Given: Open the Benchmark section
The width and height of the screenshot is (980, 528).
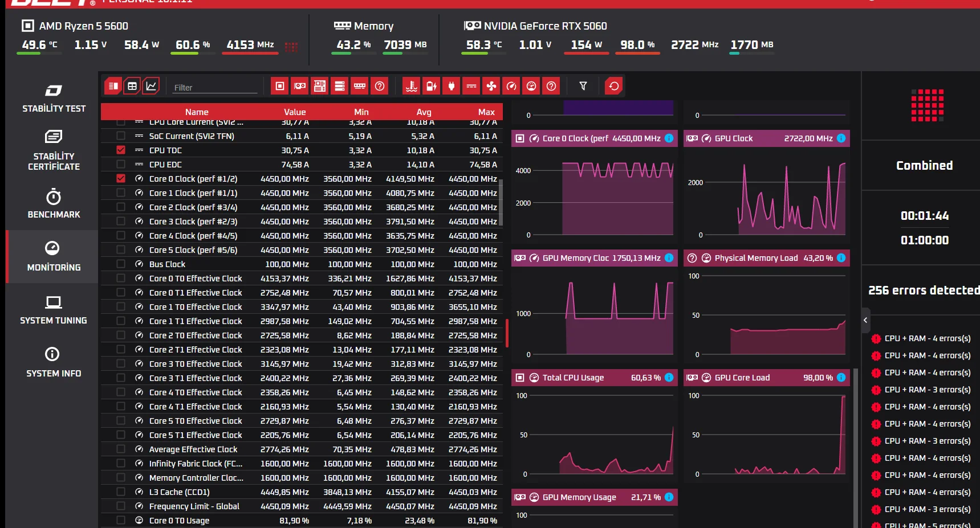Looking at the screenshot, I should pyautogui.click(x=54, y=204).
